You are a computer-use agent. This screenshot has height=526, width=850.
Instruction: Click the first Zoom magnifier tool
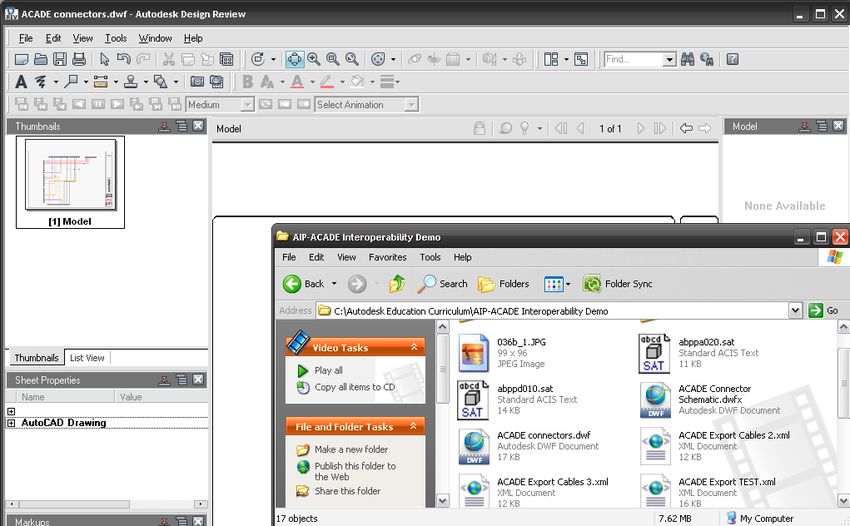[x=313, y=59]
